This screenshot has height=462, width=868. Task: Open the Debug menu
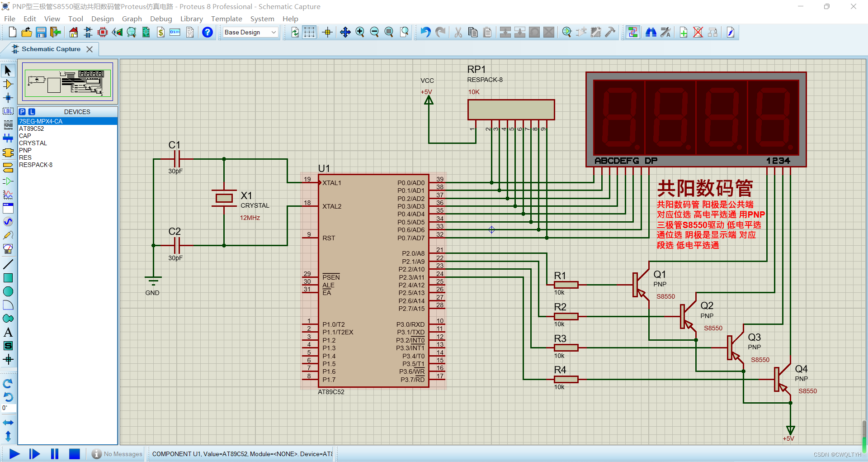point(161,19)
